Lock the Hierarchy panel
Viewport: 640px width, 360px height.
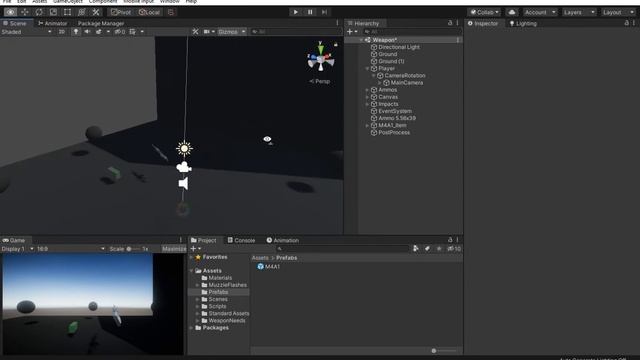click(x=450, y=23)
